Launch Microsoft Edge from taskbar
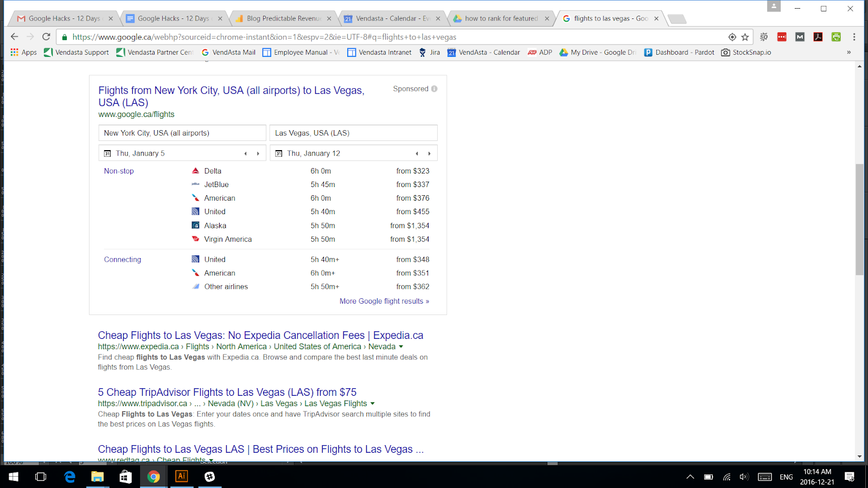Screen dimensions: 868x488 69,477
